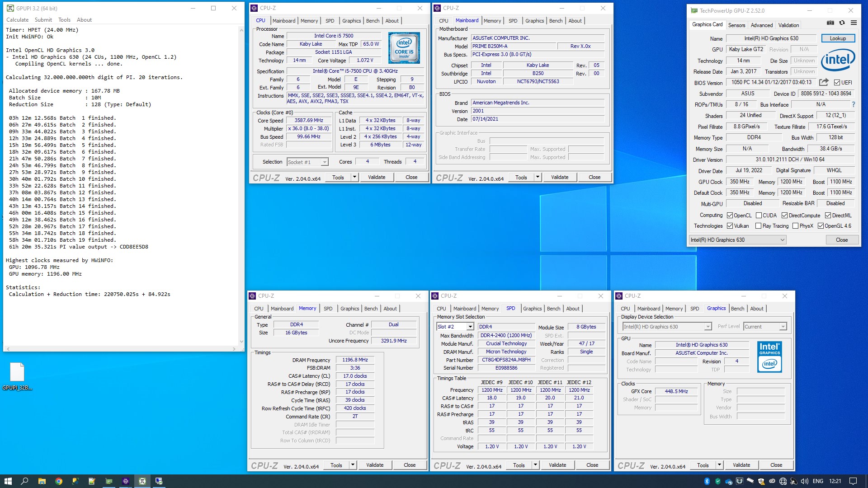Viewport: 868px width, 488px height.
Task: Click Tools button in CPU-Z Graphics window
Action: [x=703, y=465]
